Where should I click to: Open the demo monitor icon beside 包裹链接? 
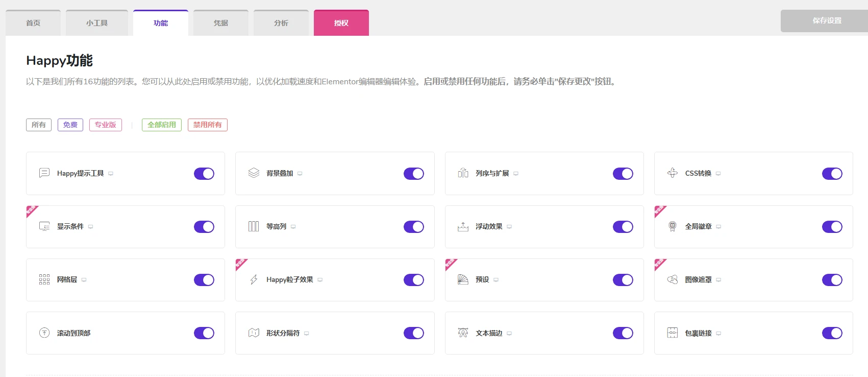tap(718, 334)
